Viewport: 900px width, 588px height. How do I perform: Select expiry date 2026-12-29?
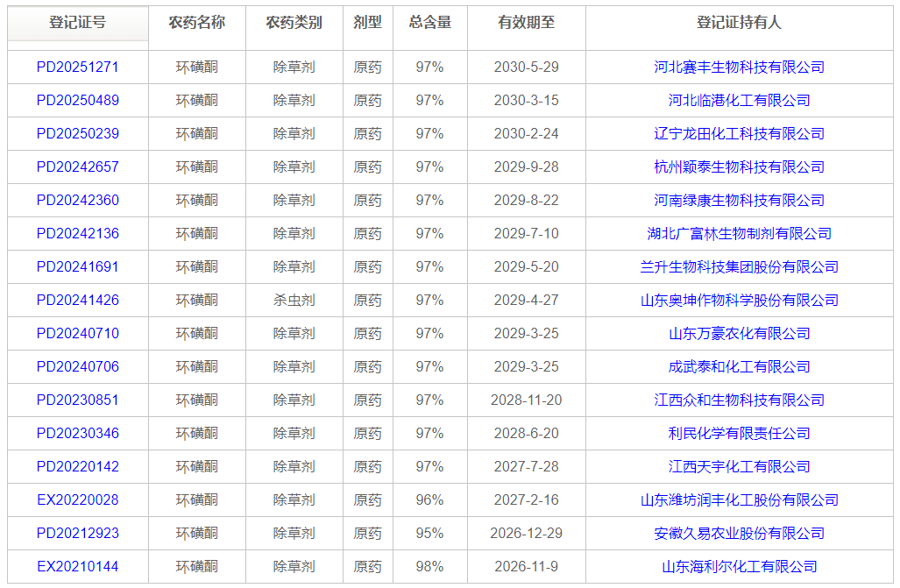click(x=527, y=534)
